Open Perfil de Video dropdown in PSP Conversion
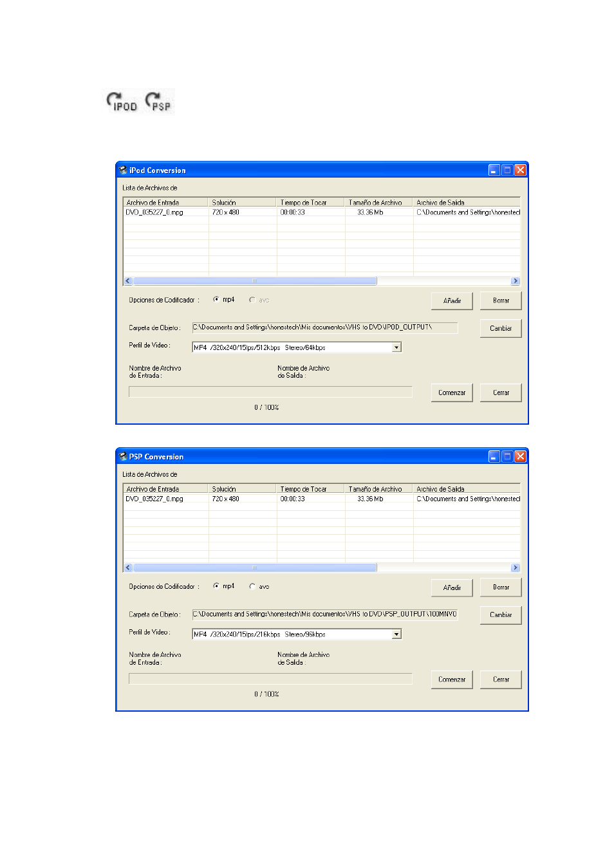Screen dimensions: 614x868 point(396,634)
